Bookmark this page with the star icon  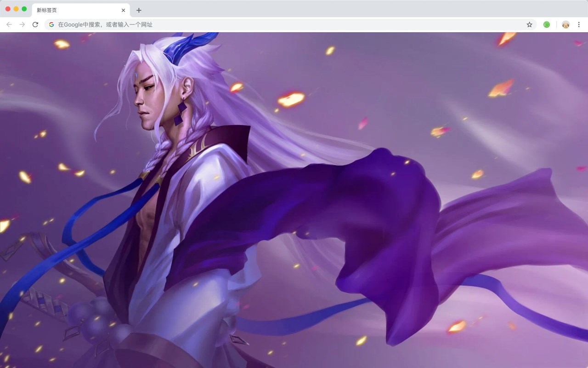pos(529,24)
